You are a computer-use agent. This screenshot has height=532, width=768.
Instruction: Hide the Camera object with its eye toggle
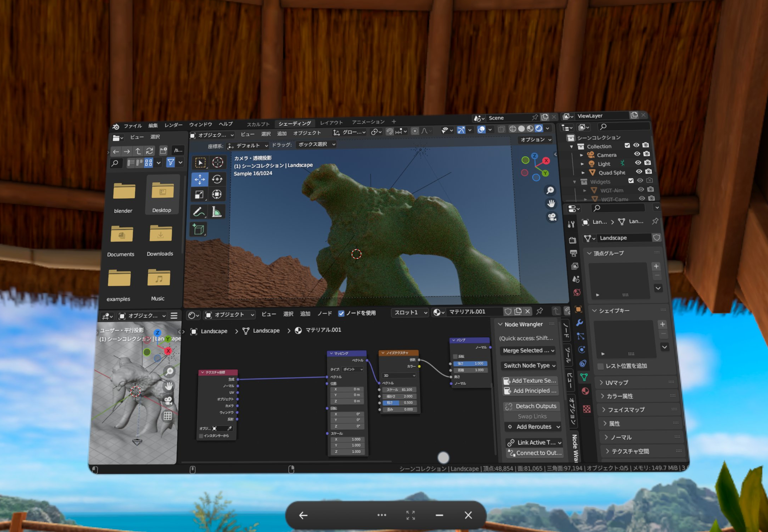click(637, 155)
